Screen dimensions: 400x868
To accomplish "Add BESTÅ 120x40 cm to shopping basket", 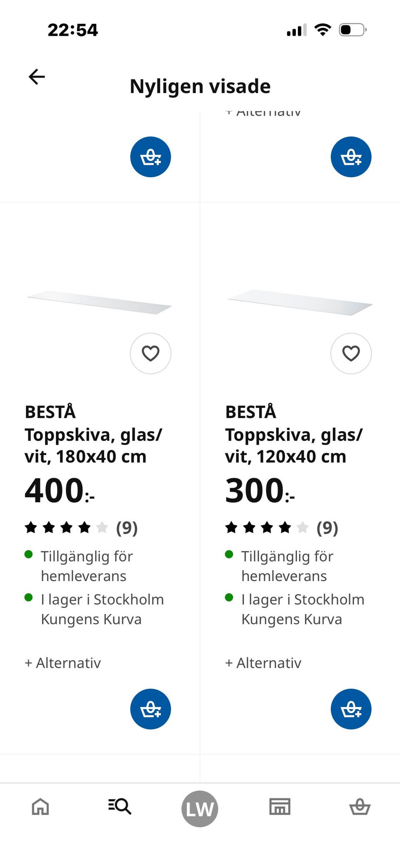I will click(351, 709).
